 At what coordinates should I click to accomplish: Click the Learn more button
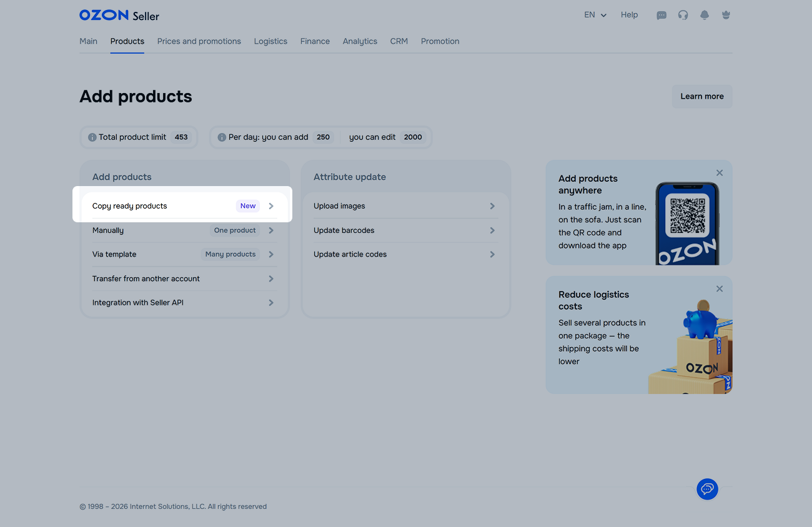point(701,97)
